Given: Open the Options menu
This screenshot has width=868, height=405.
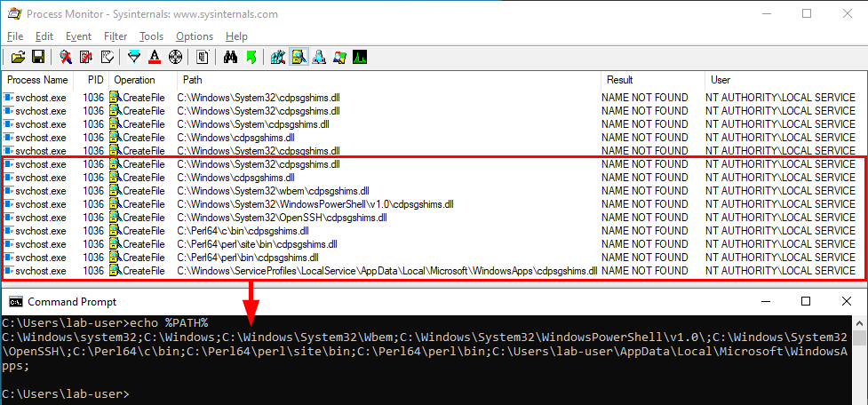Looking at the screenshot, I should pos(195,36).
